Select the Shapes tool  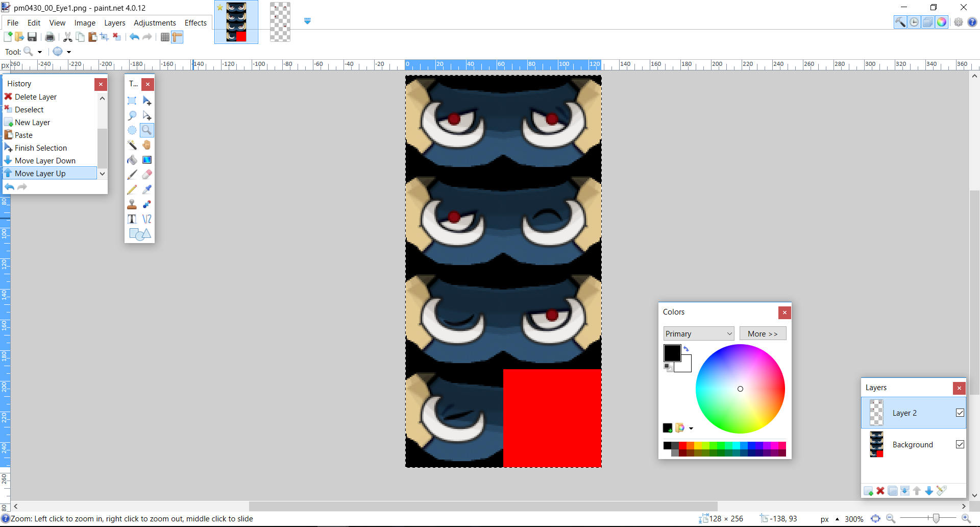tap(140, 234)
